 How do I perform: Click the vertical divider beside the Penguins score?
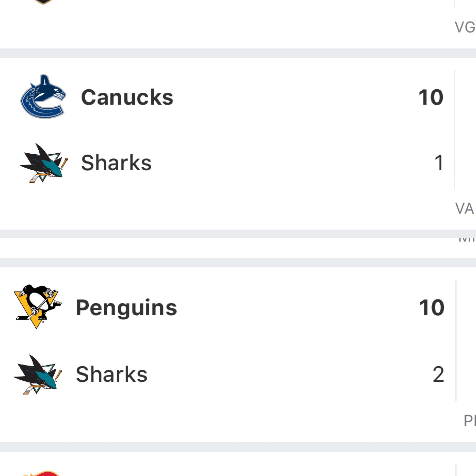(x=456, y=340)
